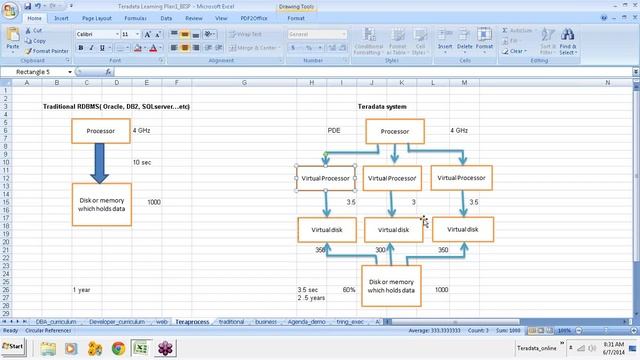Click the zoom slider in status bar
This screenshot has height=360, width=640.
[607, 331]
